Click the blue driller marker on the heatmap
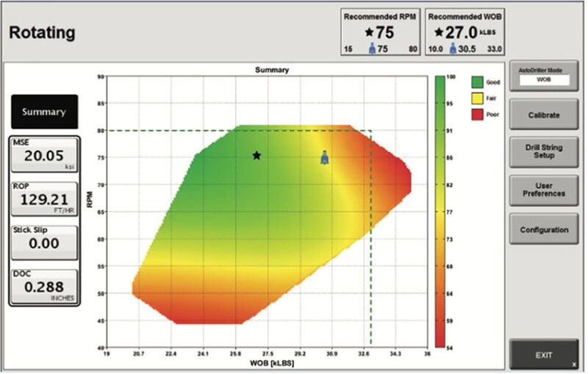The width and height of the screenshot is (588, 374). (x=325, y=158)
